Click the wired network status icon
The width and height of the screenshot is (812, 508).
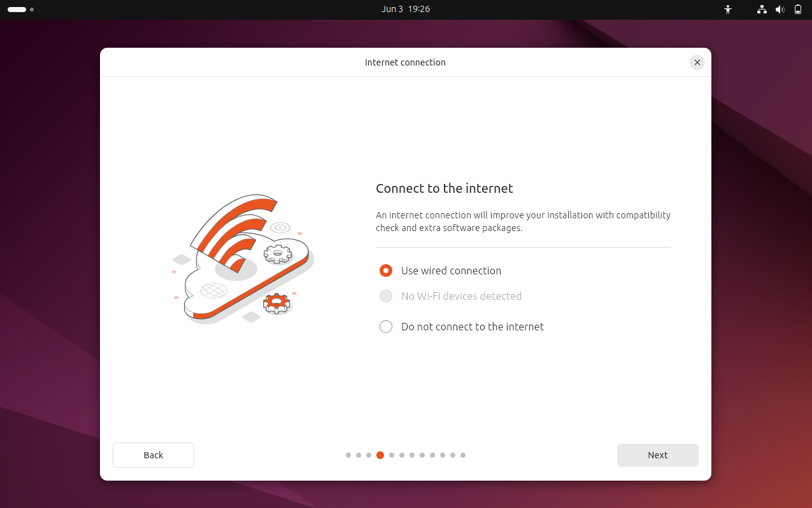click(762, 10)
